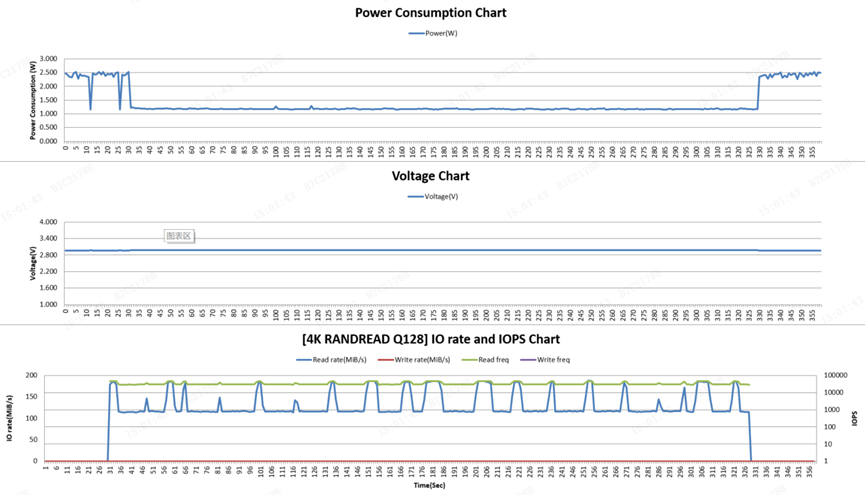Select the green Read freq data line
The height and width of the screenshot is (495, 865).
(x=430, y=384)
